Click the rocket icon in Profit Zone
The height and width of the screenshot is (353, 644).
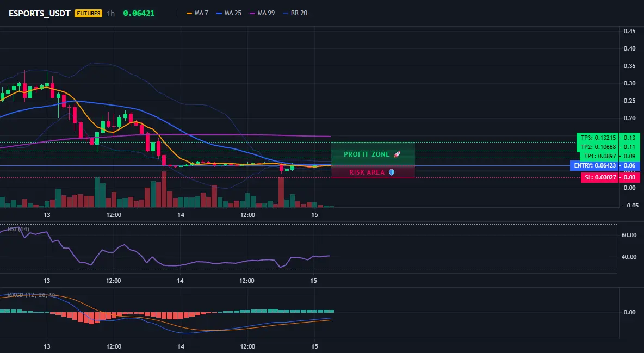click(x=397, y=154)
